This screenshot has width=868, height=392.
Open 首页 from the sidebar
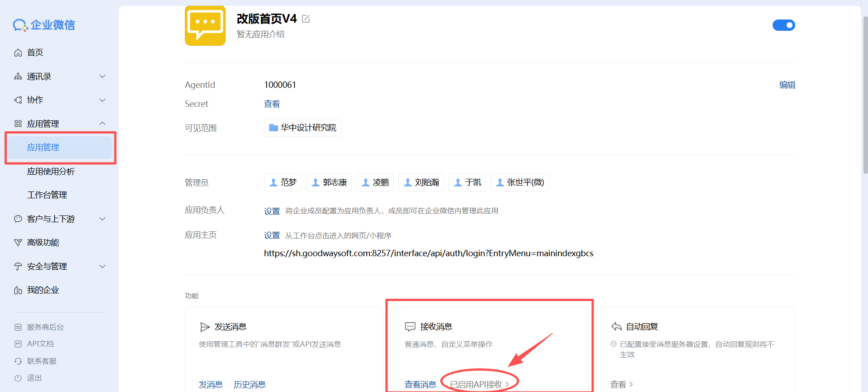pos(35,53)
